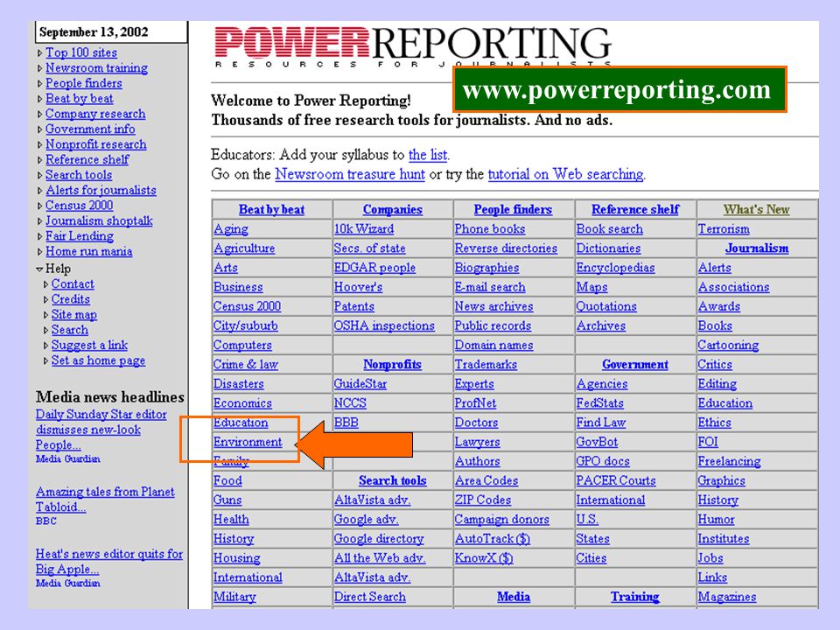Screen dimensions: 840x630
Task: Open the Companies column header link
Action: point(393,209)
